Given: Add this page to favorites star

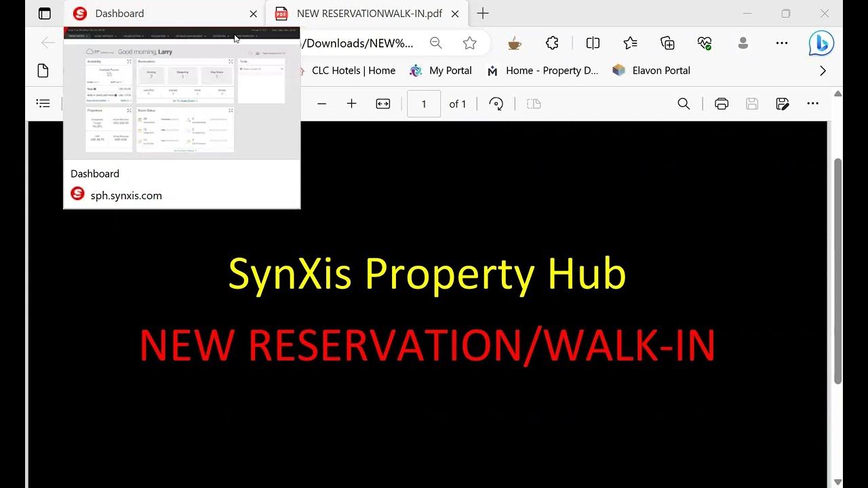Looking at the screenshot, I should (469, 43).
